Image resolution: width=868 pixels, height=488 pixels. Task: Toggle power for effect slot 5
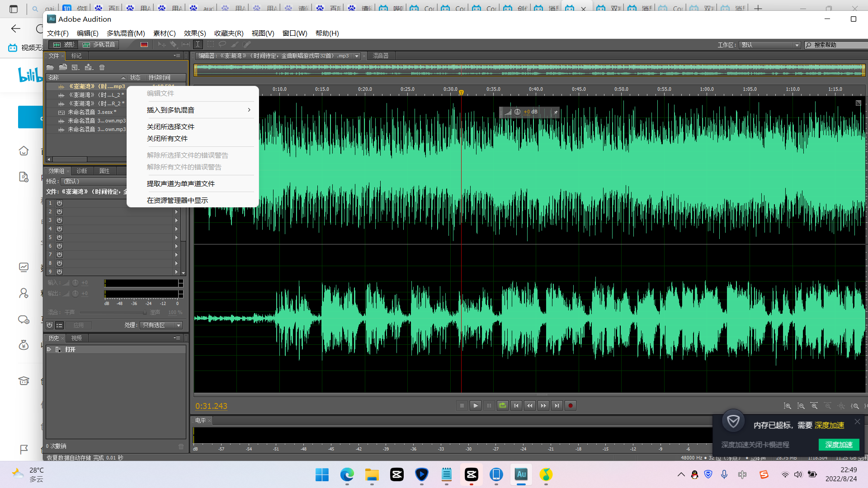pos(59,238)
